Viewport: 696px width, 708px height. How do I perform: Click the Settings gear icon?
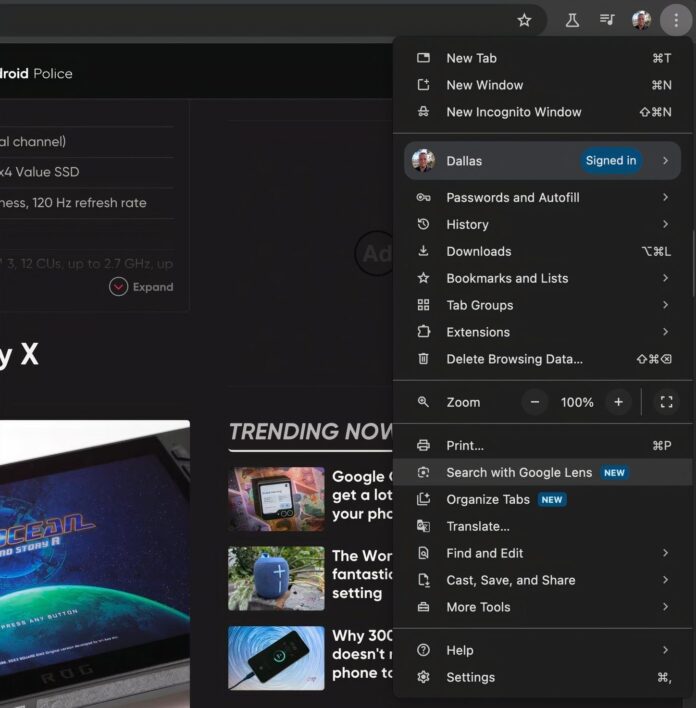pos(423,677)
